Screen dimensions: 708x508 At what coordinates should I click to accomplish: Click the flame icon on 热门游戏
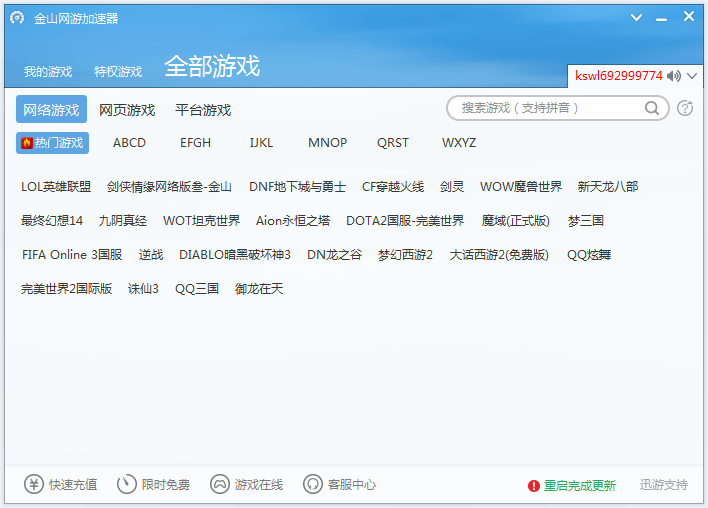coord(27,143)
